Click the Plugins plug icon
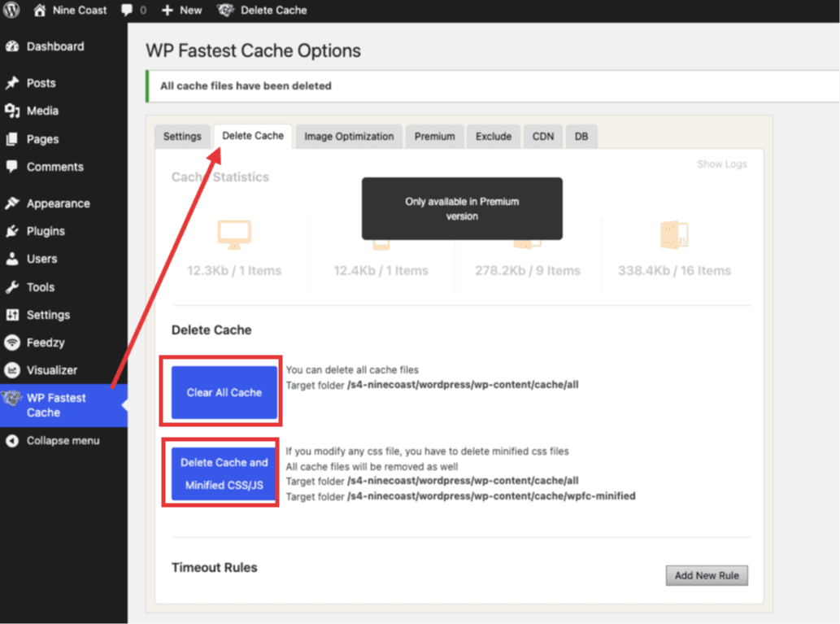This screenshot has height=624, width=840. (12, 231)
